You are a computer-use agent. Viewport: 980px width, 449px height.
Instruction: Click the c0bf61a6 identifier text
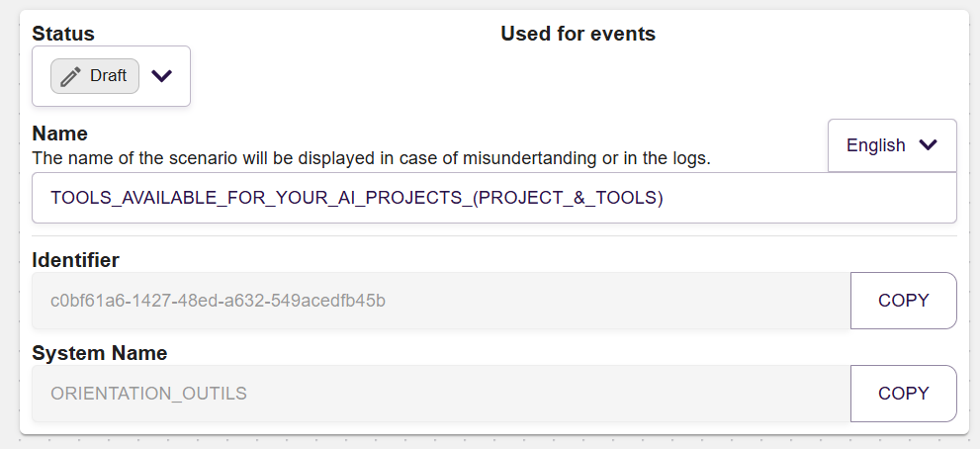click(x=219, y=301)
